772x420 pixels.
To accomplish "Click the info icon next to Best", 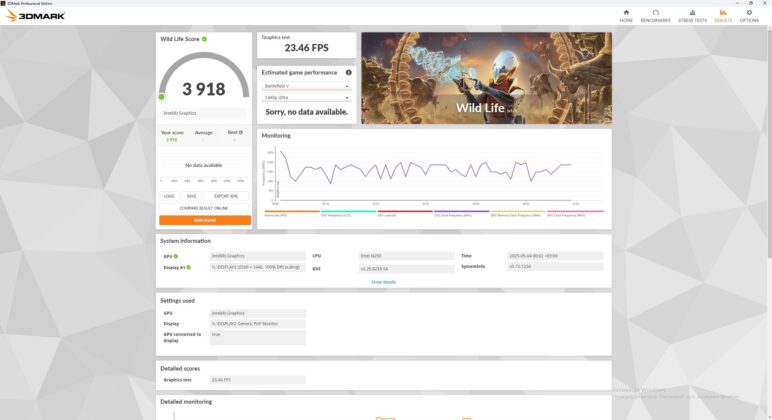I will point(240,132).
